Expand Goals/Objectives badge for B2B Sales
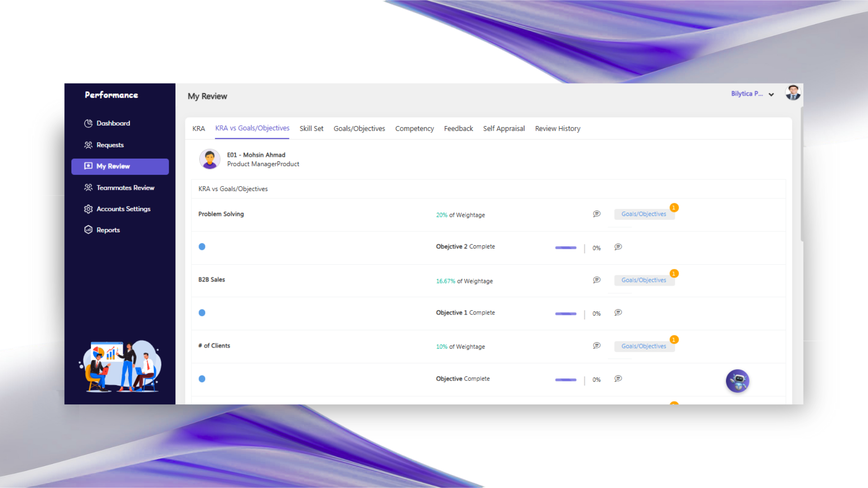The image size is (868, 488). 644,280
